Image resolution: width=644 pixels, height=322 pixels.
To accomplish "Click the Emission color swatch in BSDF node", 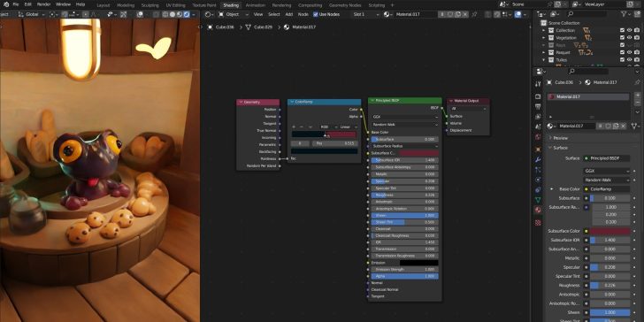I will pos(418,263).
